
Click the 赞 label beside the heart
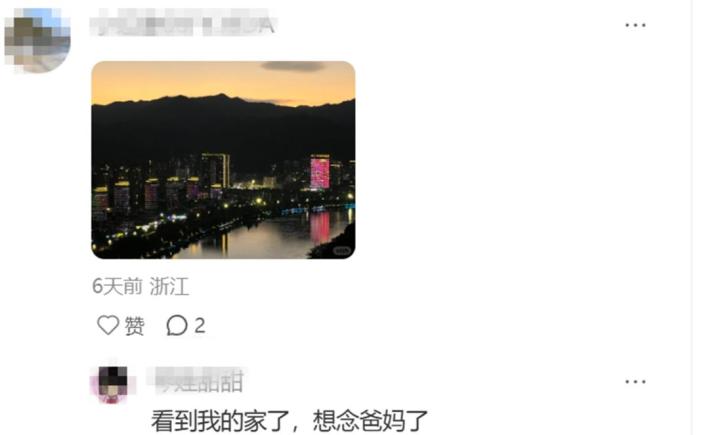(x=134, y=326)
